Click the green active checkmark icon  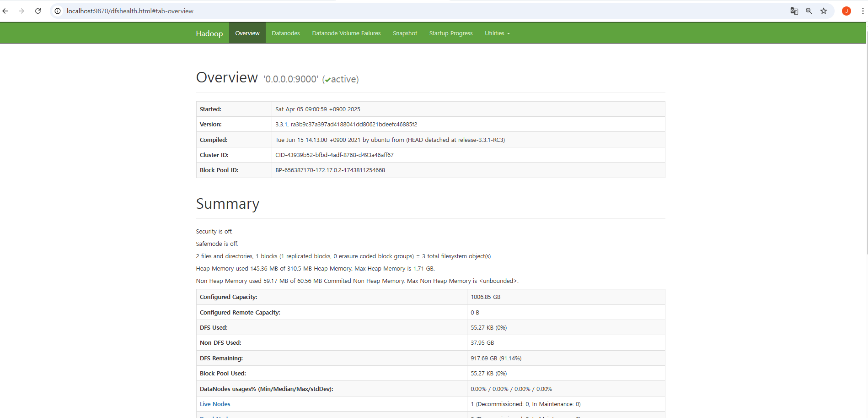click(x=328, y=80)
